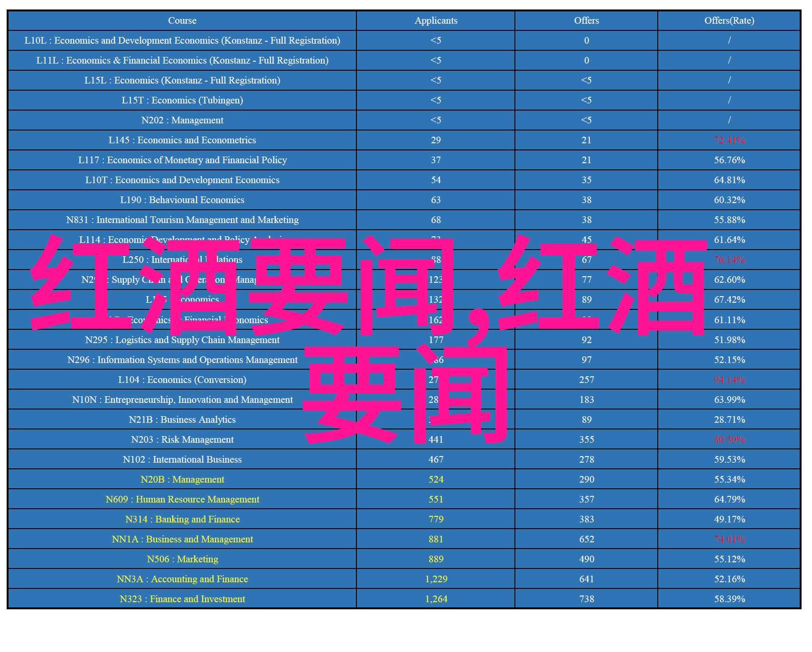The height and width of the screenshot is (652, 812).
Task: Click the 49.17% offer rate cell
Action: (x=729, y=519)
